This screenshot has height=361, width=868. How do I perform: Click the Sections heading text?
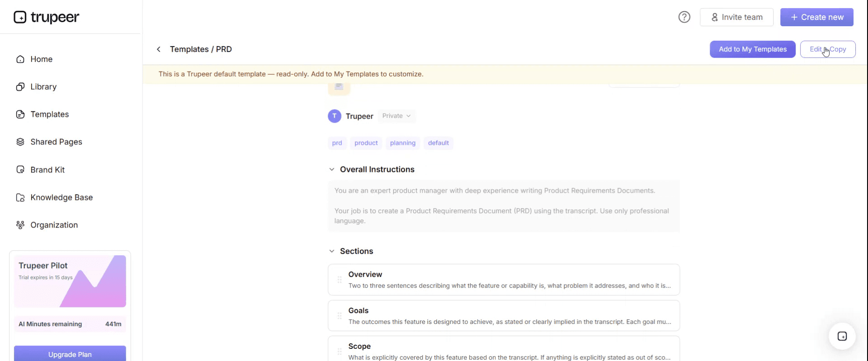(x=357, y=251)
